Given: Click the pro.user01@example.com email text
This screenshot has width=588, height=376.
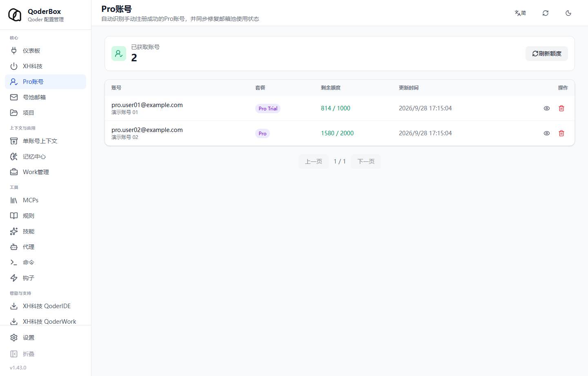Looking at the screenshot, I should (x=147, y=105).
